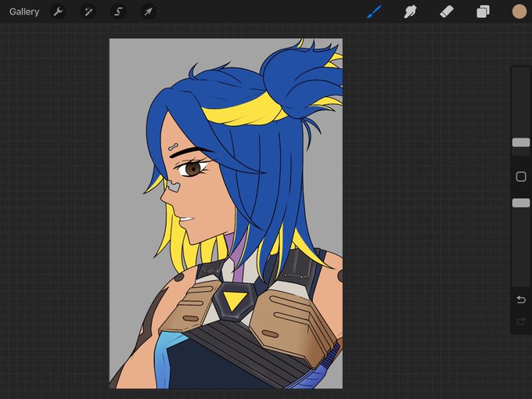
Task: Return to the Gallery
Action: click(x=24, y=12)
